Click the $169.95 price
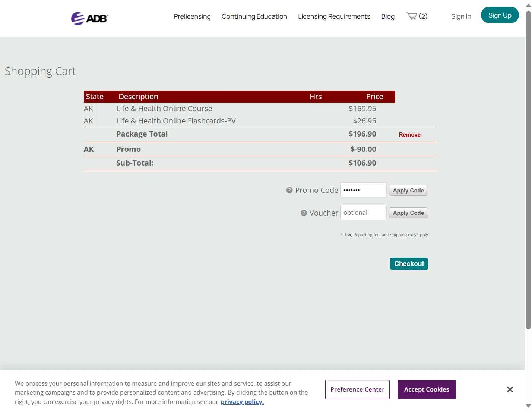532x411 pixels. (x=362, y=109)
